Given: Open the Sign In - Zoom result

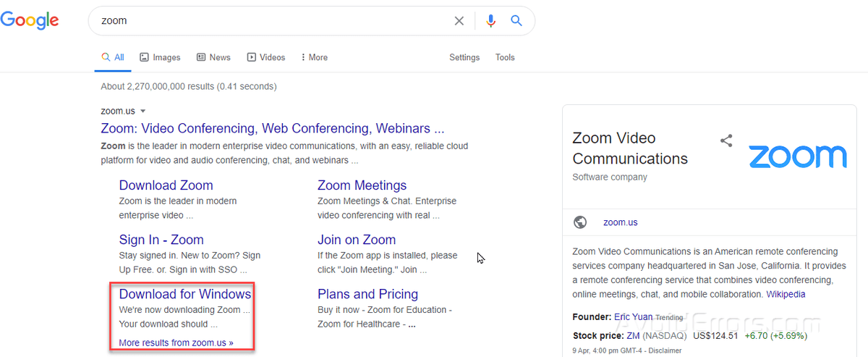Looking at the screenshot, I should tap(161, 240).
